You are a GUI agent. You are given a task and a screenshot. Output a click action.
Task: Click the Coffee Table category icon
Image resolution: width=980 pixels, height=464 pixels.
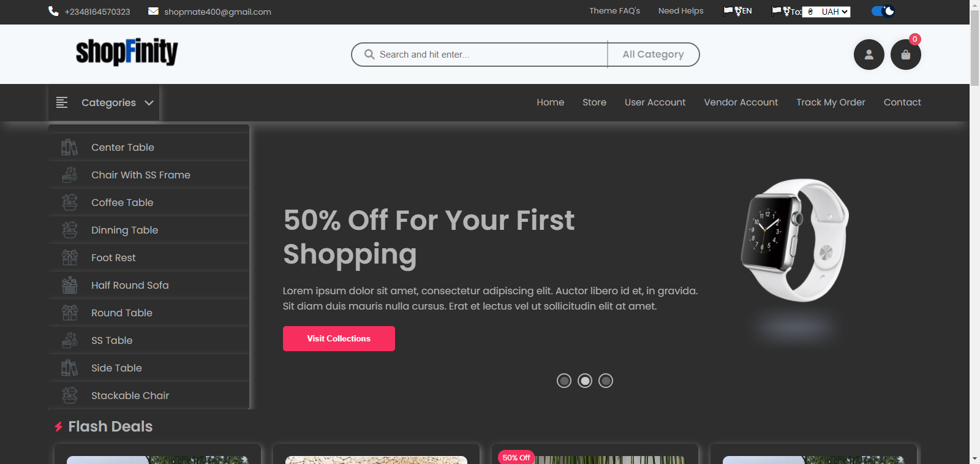point(70,202)
